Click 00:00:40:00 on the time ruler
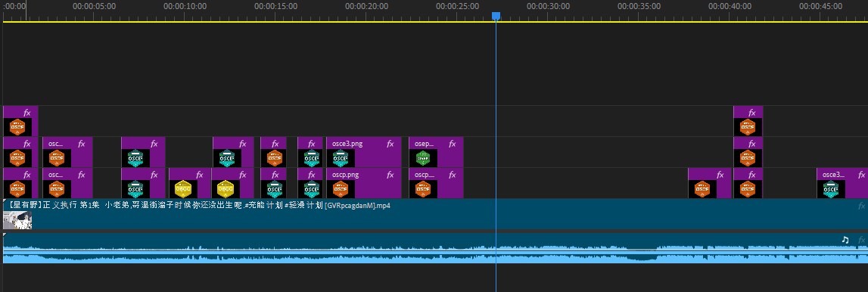Image resolution: width=868 pixels, height=292 pixels. 730,6
